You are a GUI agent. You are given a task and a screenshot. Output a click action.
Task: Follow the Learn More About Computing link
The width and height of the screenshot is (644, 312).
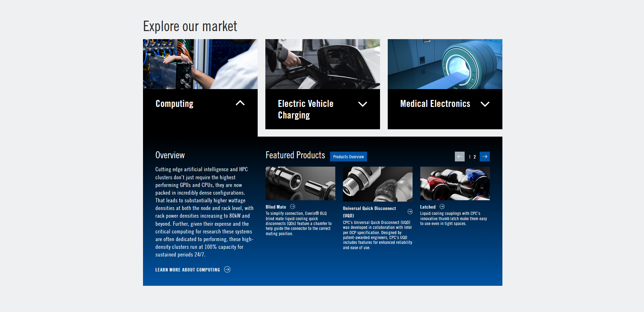pos(187,270)
